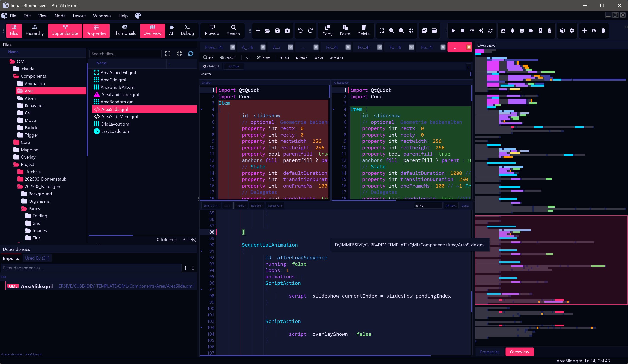Toggle the Thumbnails panel button
Screen dimensions: 628x364
click(124, 31)
